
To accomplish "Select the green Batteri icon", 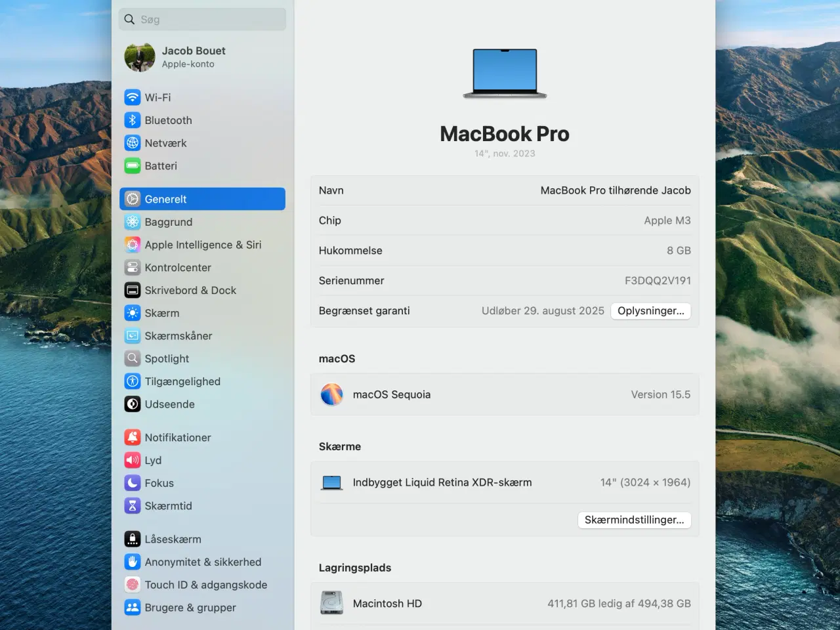I will [133, 166].
